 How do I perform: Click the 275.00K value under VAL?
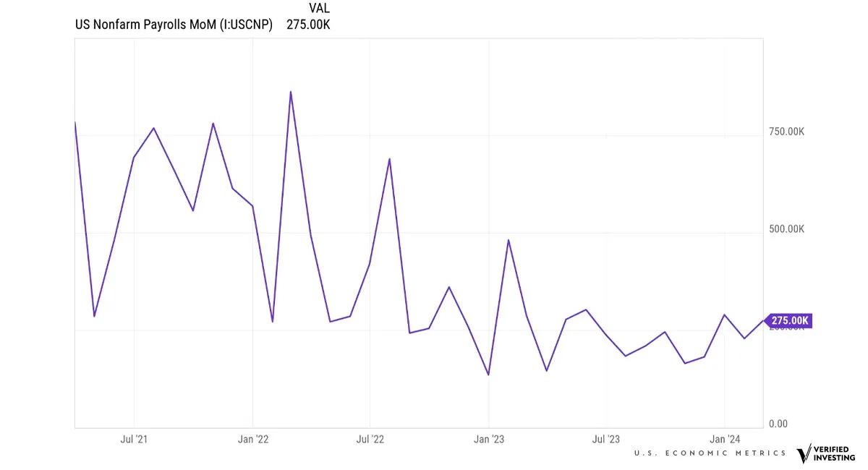point(308,25)
